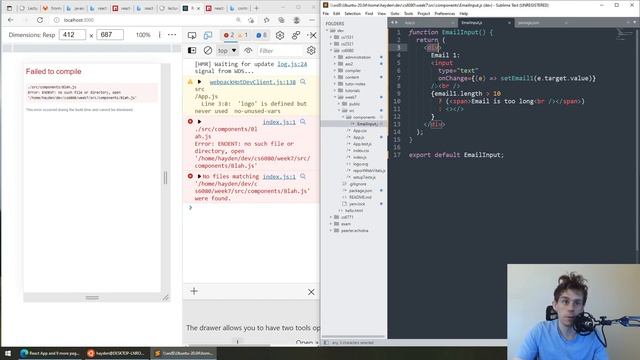
Task: Open the Sublime Text File menu
Action: point(326,13)
